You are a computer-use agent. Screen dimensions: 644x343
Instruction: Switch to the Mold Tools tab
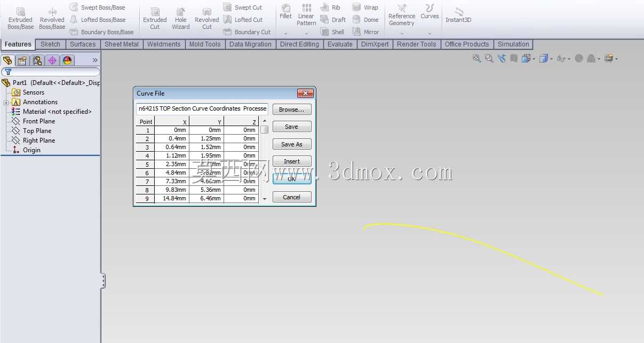(205, 44)
